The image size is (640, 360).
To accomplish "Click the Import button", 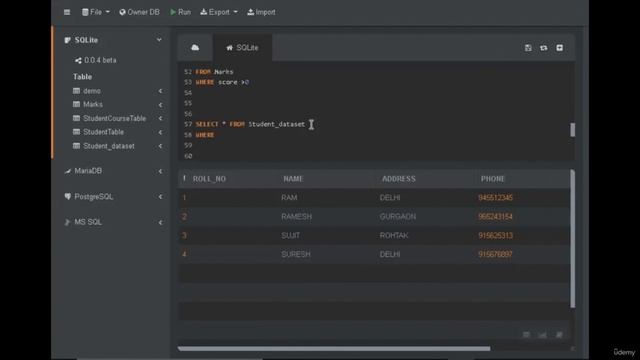I will pos(261,12).
